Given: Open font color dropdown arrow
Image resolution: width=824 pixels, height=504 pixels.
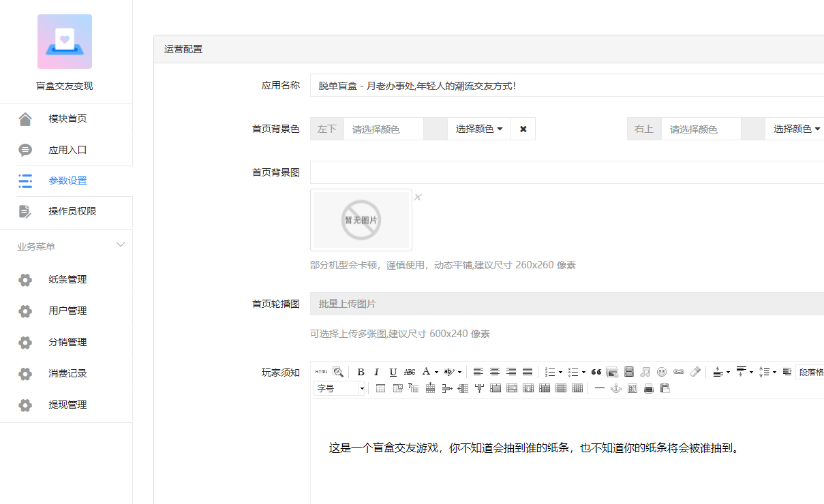Looking at the screenshot, I should [436, 373].
